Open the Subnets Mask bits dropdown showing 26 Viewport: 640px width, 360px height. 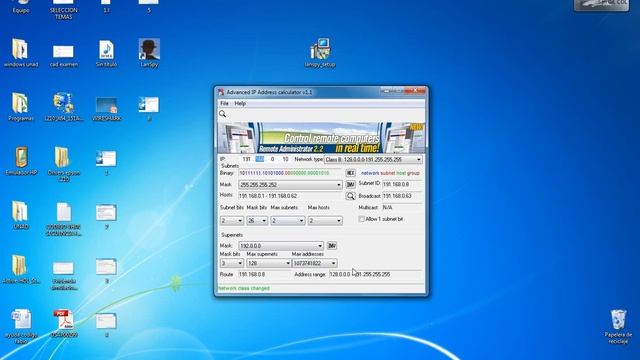(257, 220)
